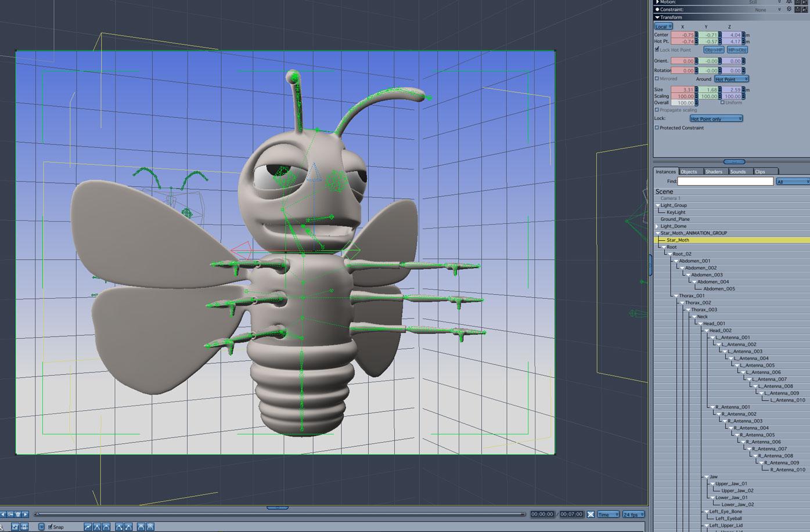Select the linear tweener curve icon

click(x=88, y=527)
